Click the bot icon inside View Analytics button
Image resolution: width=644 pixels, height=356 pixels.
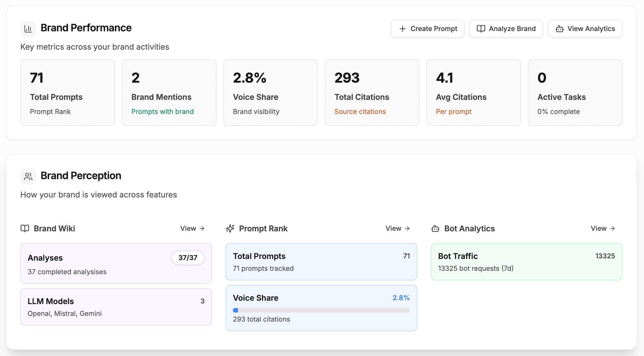[x=560, y=28]
